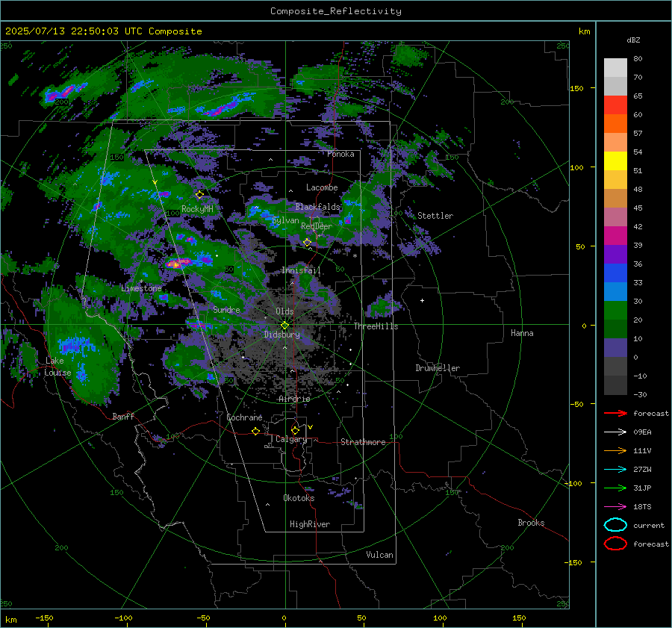Click the yellow diamond marker below RedDeer

(307, 243)
